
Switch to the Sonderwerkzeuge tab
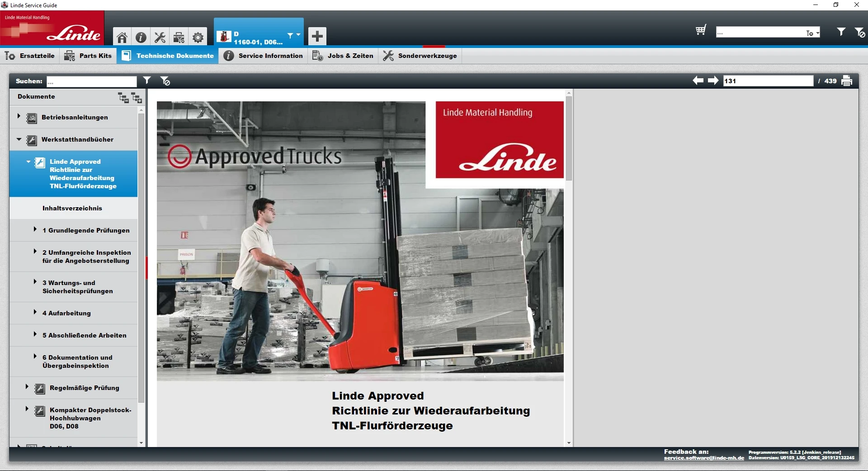point(420,56)
